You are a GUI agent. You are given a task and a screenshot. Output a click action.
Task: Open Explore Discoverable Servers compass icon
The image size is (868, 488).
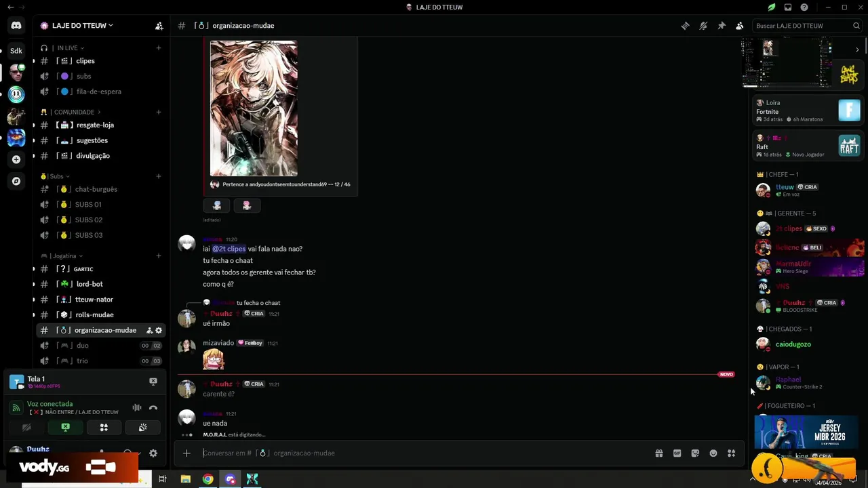point(16,181)
